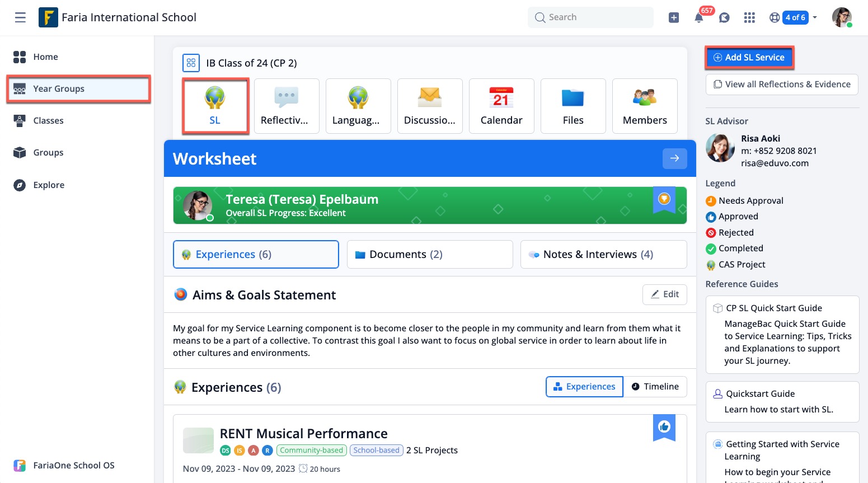868x483 pixels.
Task: Expand the hamburger navigation menu
Action: (20, 17)
